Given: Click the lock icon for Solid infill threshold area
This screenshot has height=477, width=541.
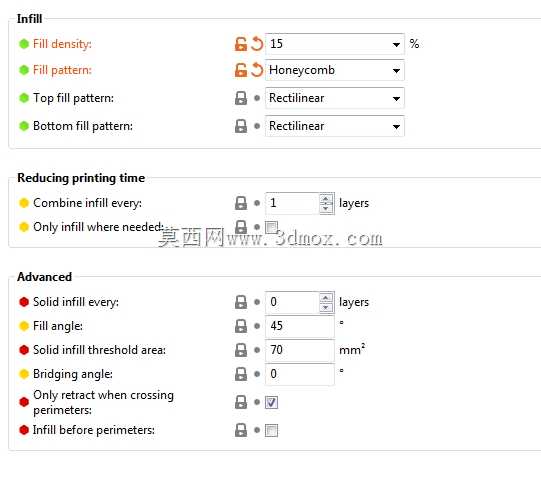Looking at the screenshot, I should pyautogui.click(x=241, y=350).
